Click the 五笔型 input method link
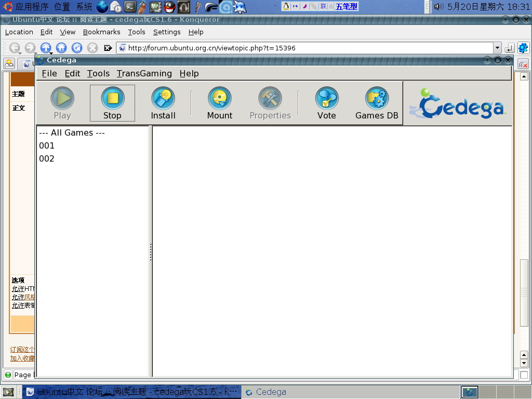Image resolution: width=532 pixels, height=399 pixels. click(x=347, y=6)
